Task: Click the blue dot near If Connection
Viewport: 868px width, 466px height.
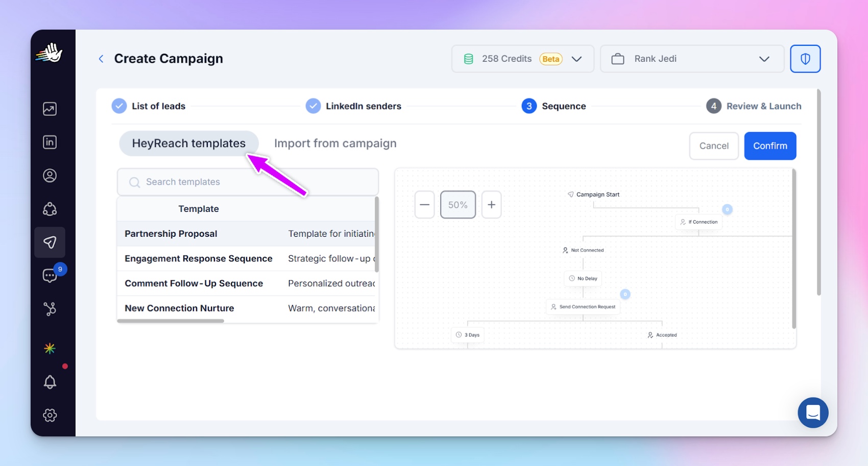Action: tap(727, 209)
